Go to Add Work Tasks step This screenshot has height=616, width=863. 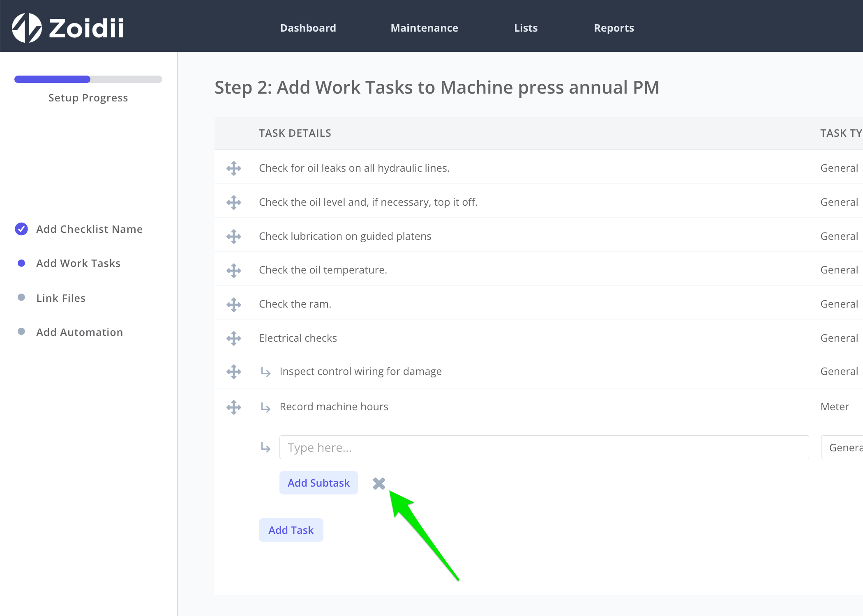[x=78, y=263]
